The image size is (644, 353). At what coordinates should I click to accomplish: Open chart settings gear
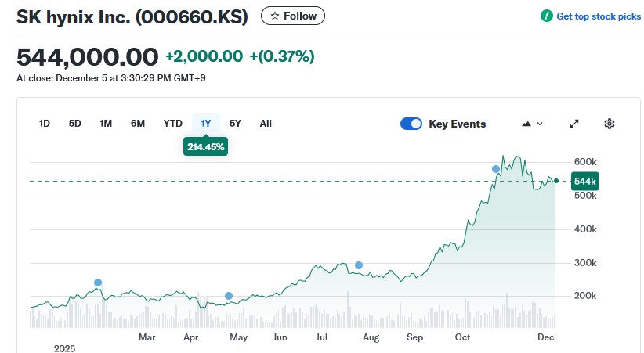pyautogui.click(x=610, y=124)
